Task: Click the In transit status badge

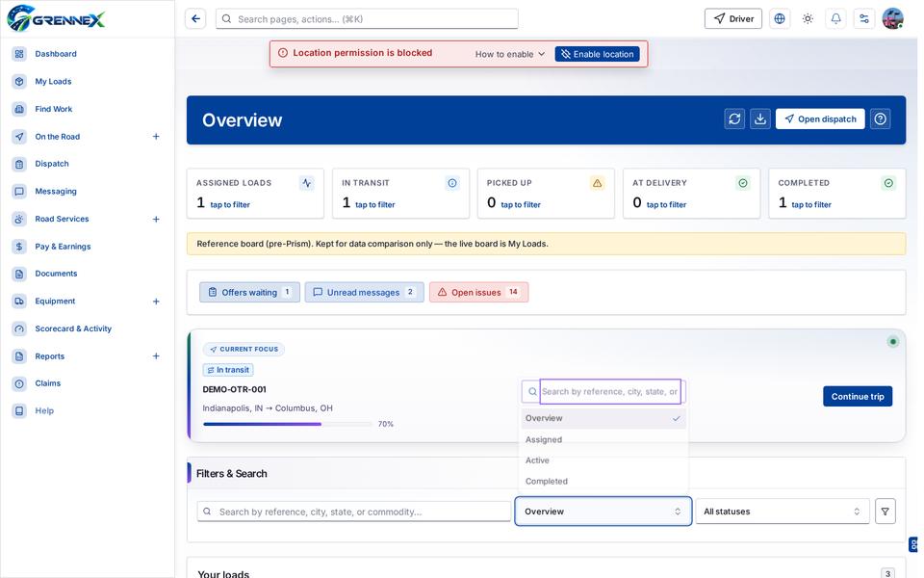Action: [x=228, y=370]
